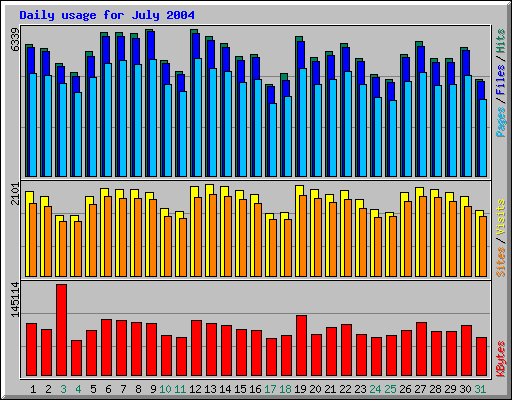This screenshot has width=512, height=400.
Task: Click day label 12 on the axis
Action: click(195, 389)
